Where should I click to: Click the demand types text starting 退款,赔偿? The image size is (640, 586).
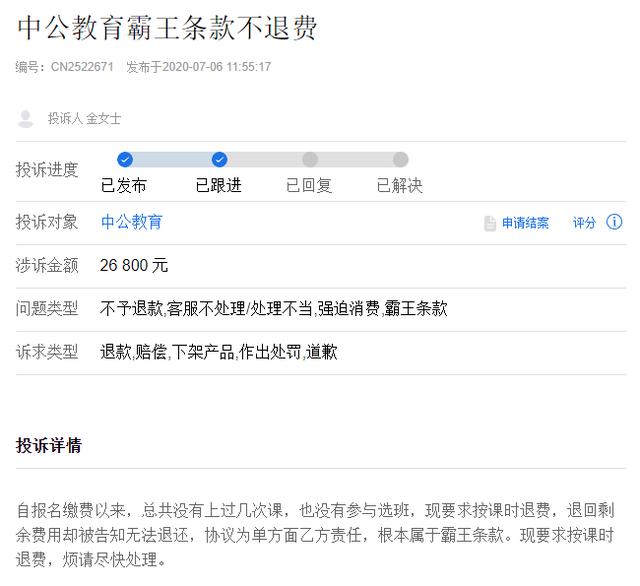pyautogui.click(x=219, y=352)
